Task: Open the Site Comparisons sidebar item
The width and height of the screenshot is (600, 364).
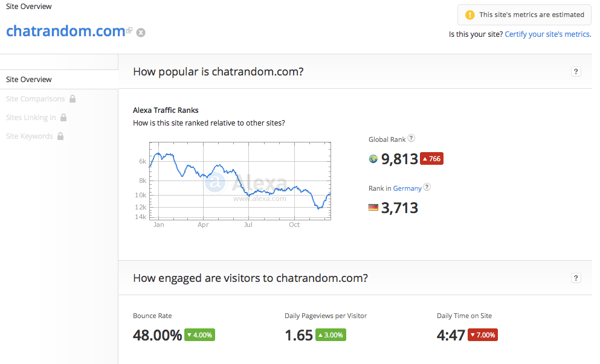Action: point(36,98)
